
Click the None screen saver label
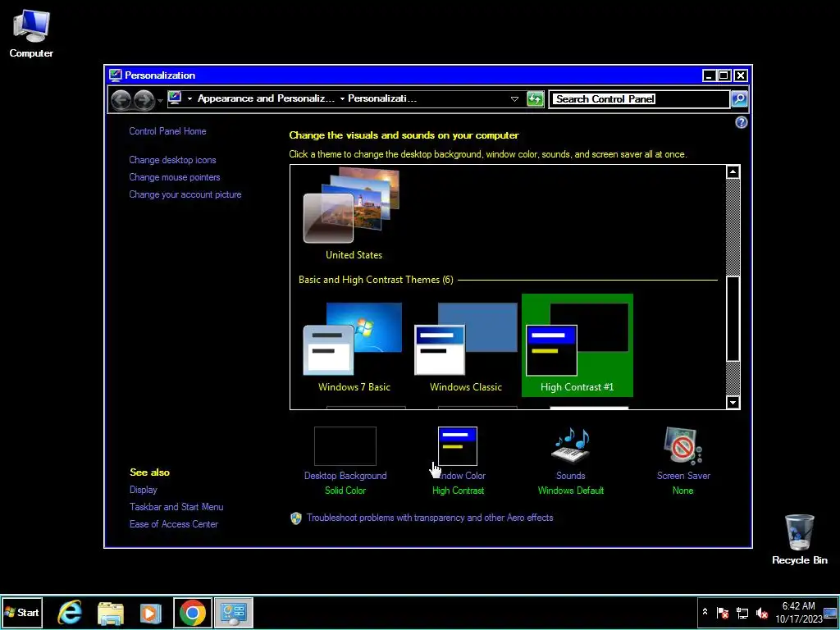click(x=682, y=491)
